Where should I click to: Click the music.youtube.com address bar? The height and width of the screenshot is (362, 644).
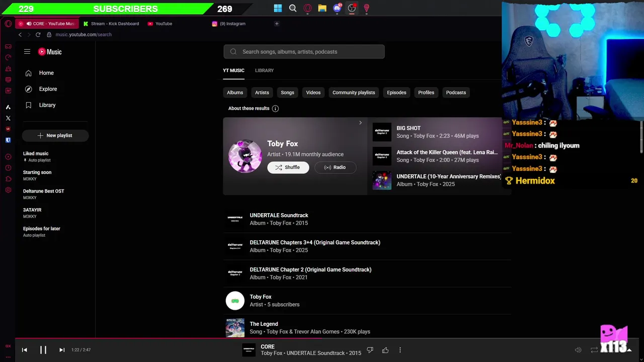(83, 35)
